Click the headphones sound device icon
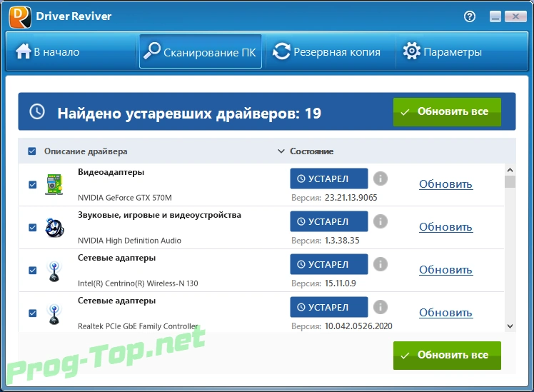Viewport: 534px width, 392px height. tap(54, 227)
